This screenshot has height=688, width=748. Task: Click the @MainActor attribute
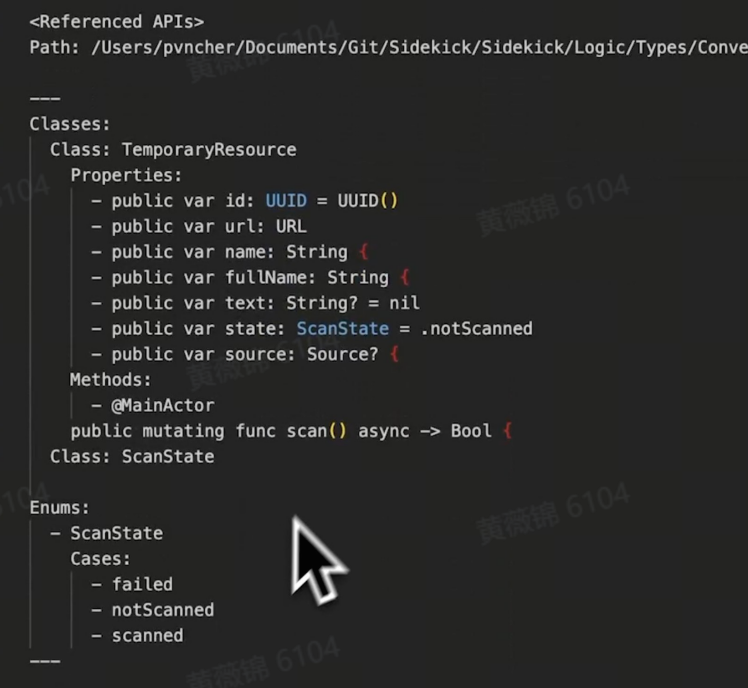(163, 406)
